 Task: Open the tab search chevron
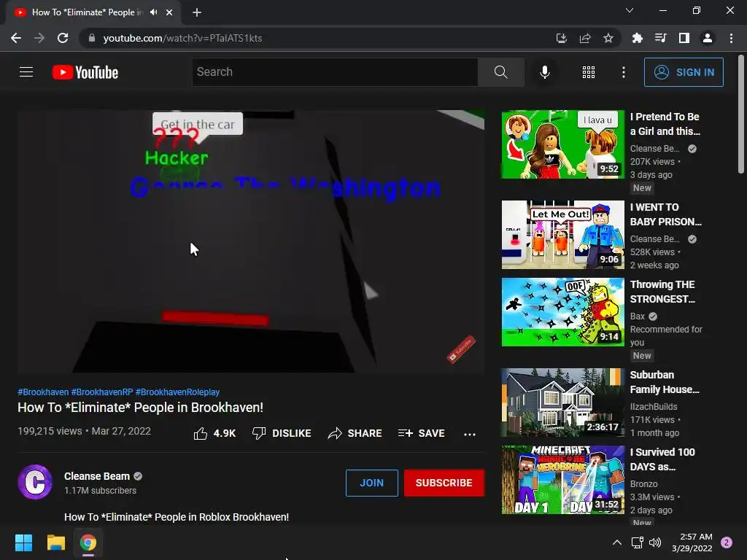tap(630, 10)
